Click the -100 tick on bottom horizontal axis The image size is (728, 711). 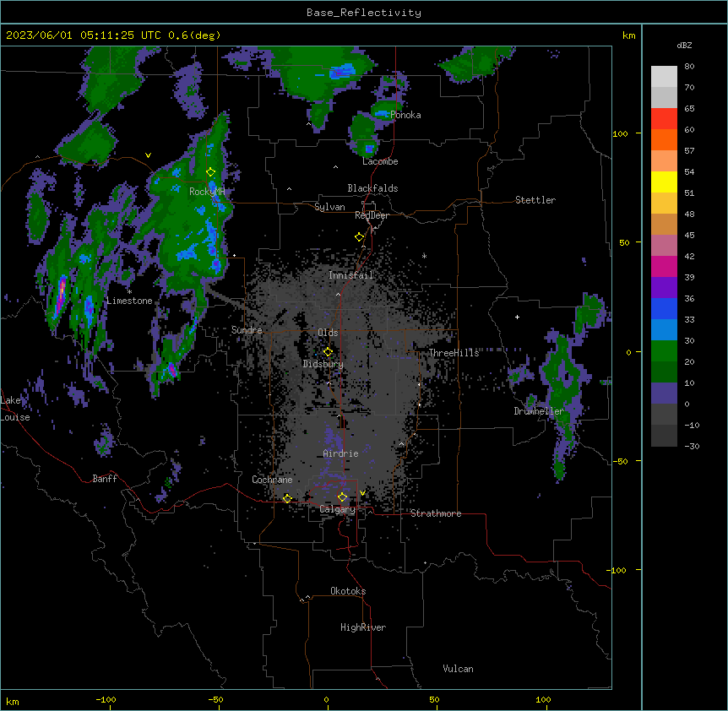(106, 699)
